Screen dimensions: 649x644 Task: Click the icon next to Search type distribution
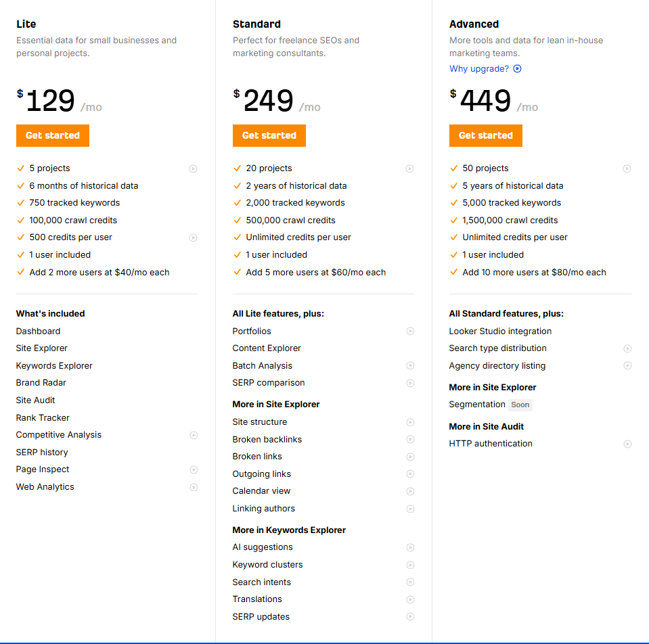(x=627, y=348)
